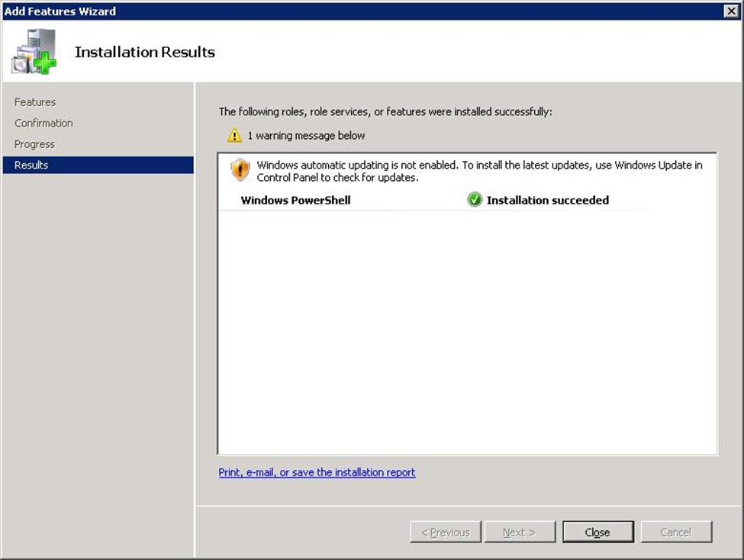Viewport: 744px width, 560px height.
Task: Select the Progress step in the sidebar
Action: pos(34,144)
